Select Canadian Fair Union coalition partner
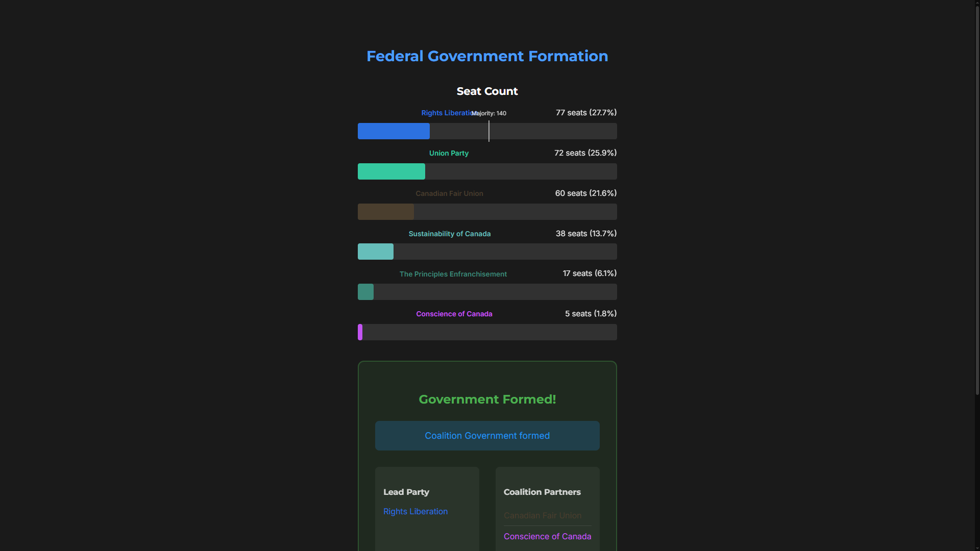 click(542, 515)
